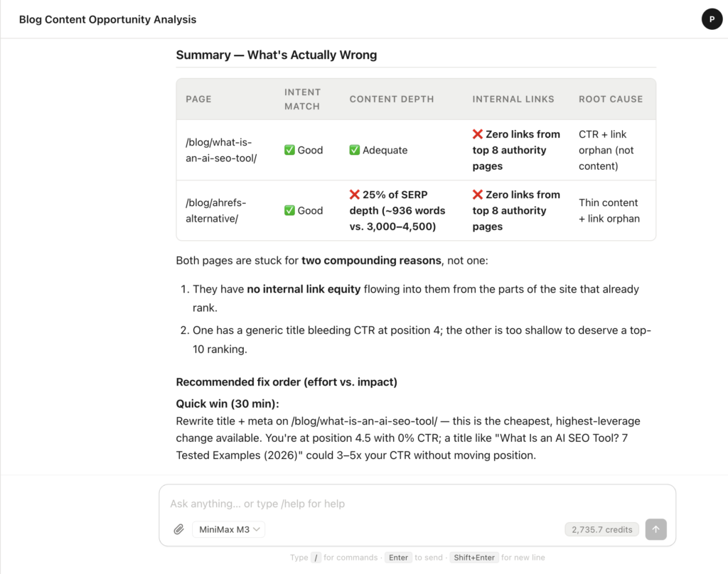Image resolution: width=728 pixels, height=574 pixels.
Task: Click the PAGE column header
Action: point(199,99)
